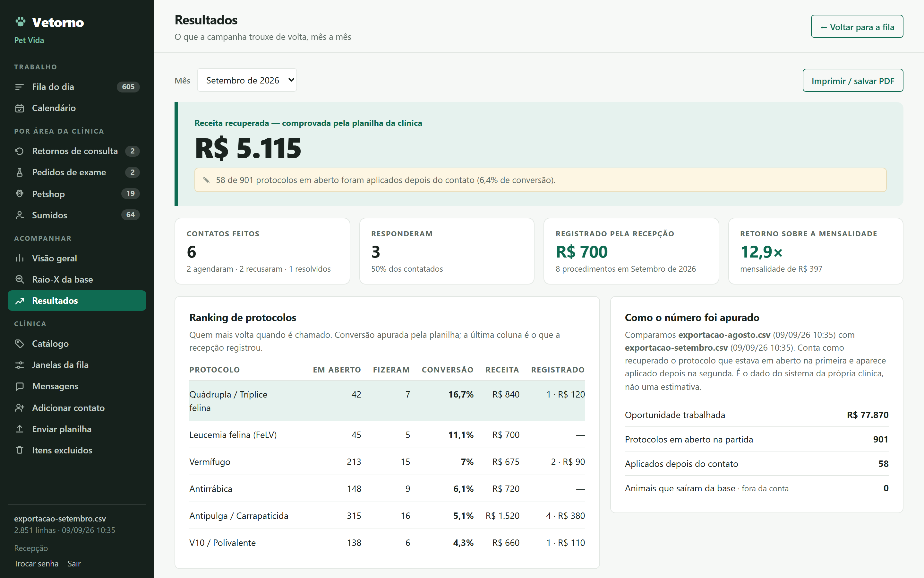The image size is (924, 578).
Task: Click Sair link
Action: [74, 564]
